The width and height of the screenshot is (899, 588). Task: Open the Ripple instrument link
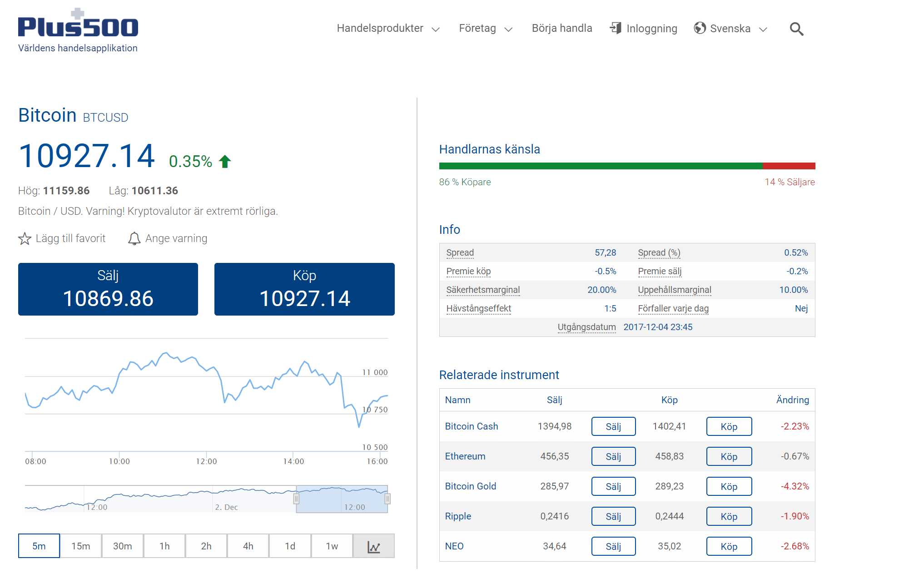(458, 516)
